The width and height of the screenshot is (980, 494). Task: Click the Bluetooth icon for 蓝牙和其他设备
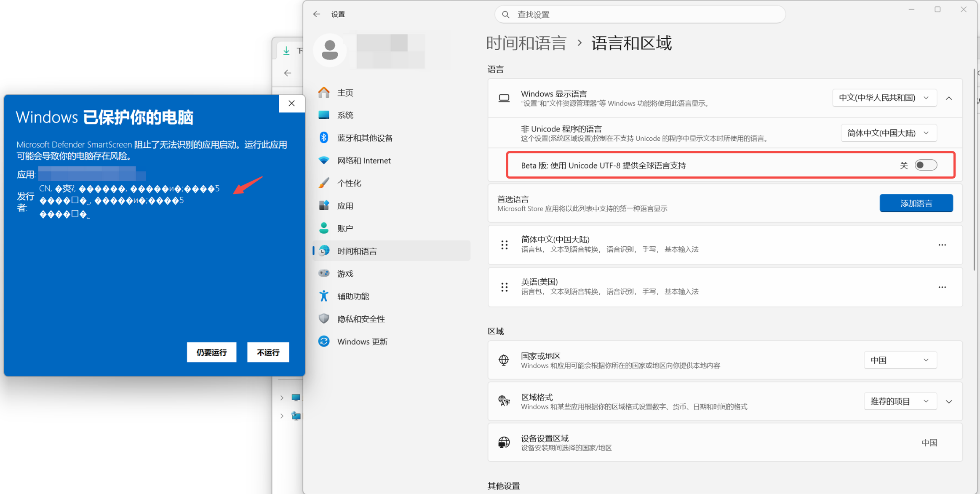click(x=324, y=138)
